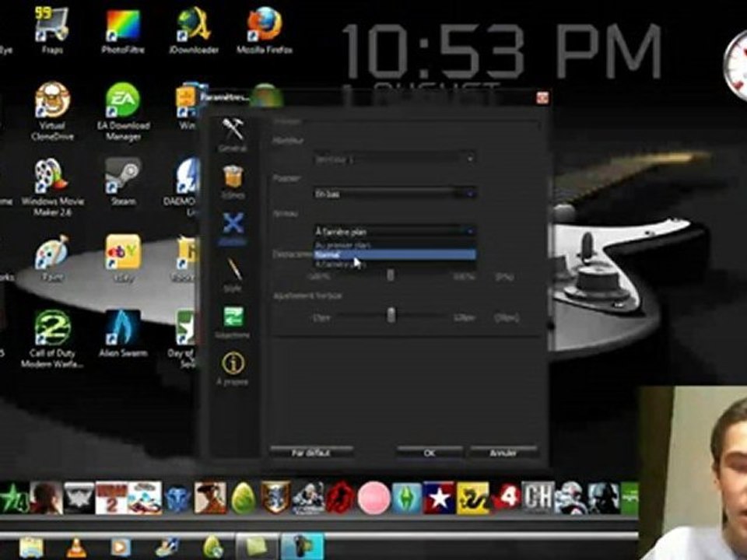747x560 pixels.
Task: Select the Alien Swarm desktop icon
Action: 123,334
